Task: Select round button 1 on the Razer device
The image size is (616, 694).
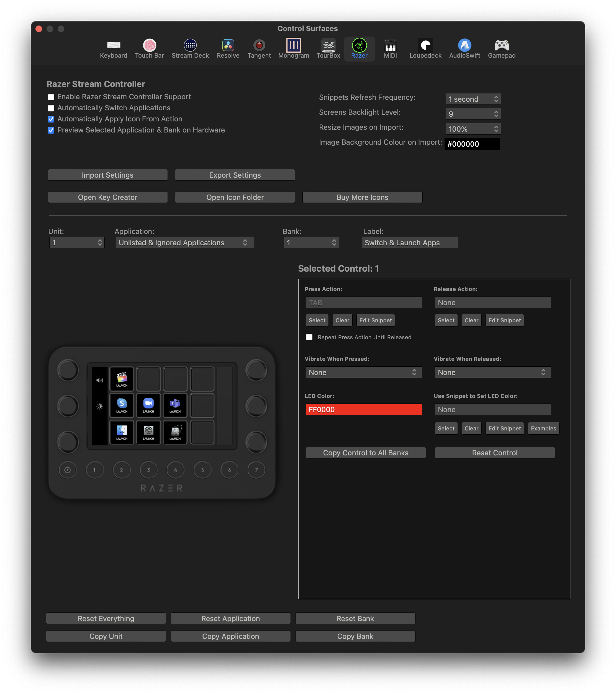Action: pos(94,470)
